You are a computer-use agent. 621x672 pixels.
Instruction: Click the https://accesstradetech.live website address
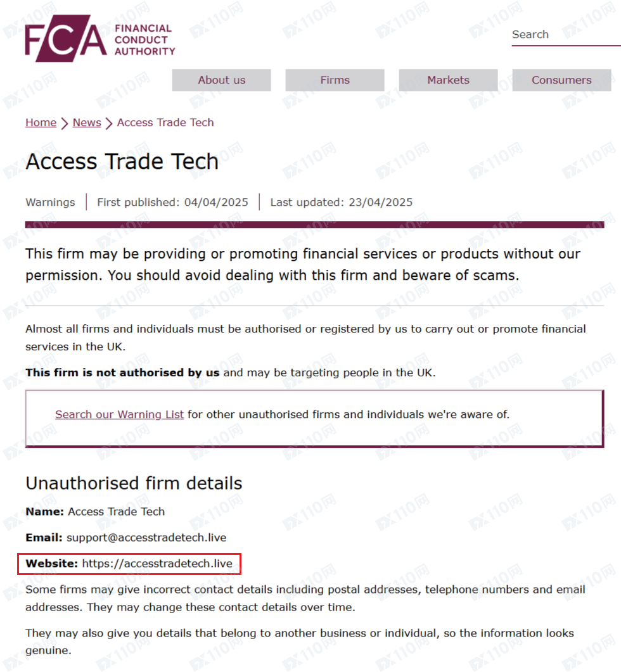pyautogui.click(x=157, y=564)
